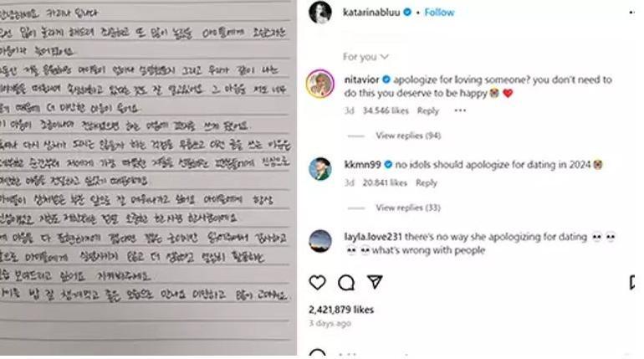Open nitavior's profile avatar with story ring
Image resolution: width=644 pixels, height=359 pixels.
320,84
